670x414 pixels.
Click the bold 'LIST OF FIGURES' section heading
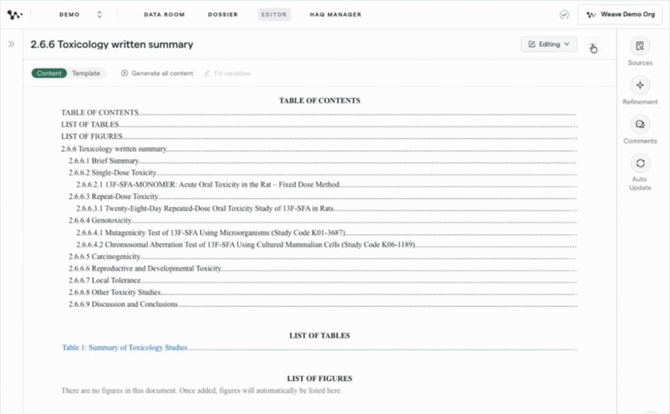[x=320, y=379]
